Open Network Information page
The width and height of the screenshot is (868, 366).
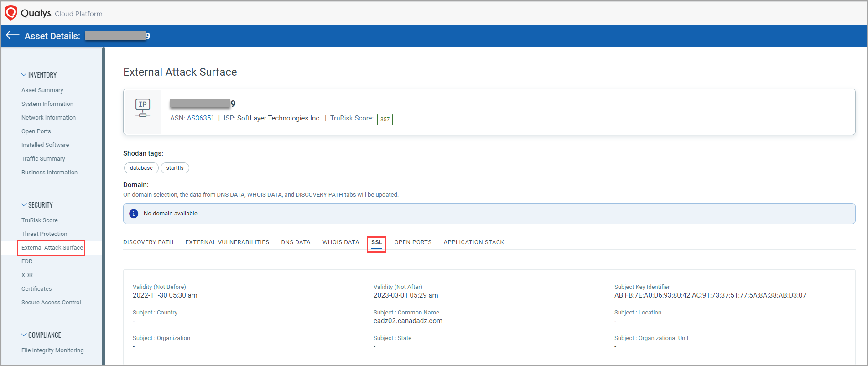pyautogui.click(x=48, y=118)
